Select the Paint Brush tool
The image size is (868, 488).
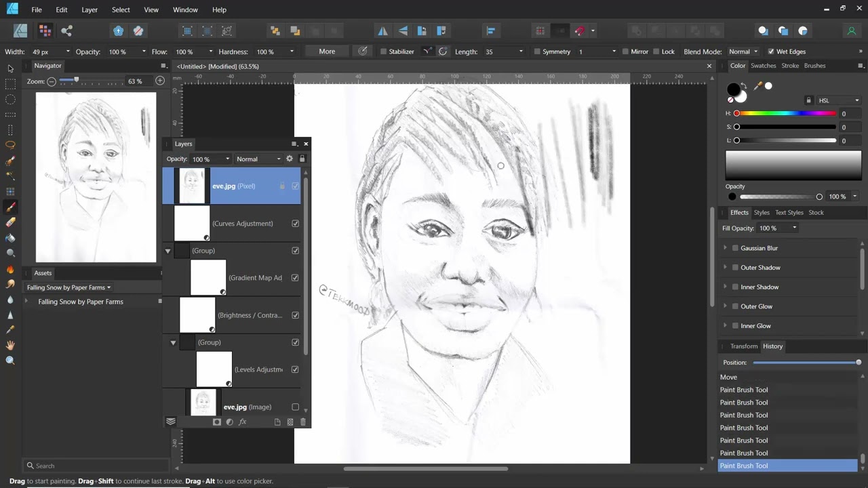pyautogui.click(x=10, y=207)
